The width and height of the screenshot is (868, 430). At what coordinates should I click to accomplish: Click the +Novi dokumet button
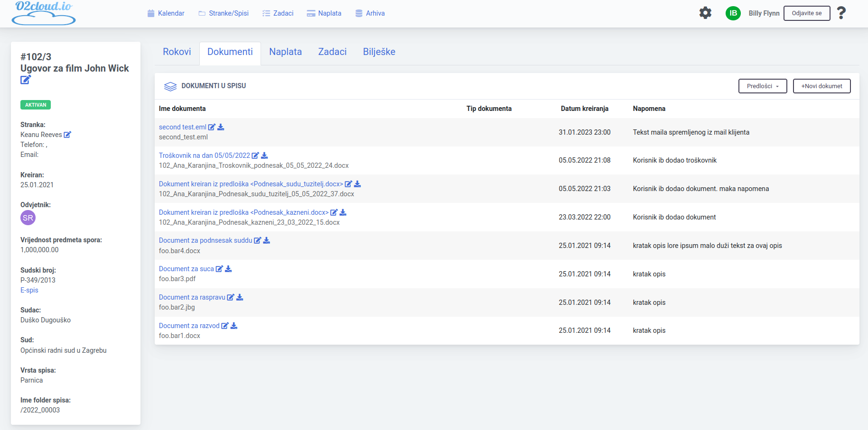(821, 86)
